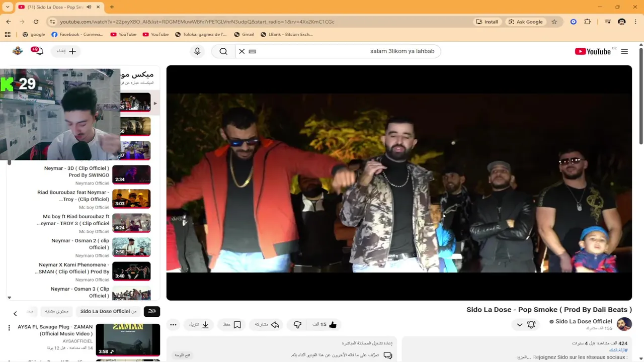Click the Ask Google lens button
Image resolution: width=644 pixels, height=362 pixels.
(x=525, y=22)
